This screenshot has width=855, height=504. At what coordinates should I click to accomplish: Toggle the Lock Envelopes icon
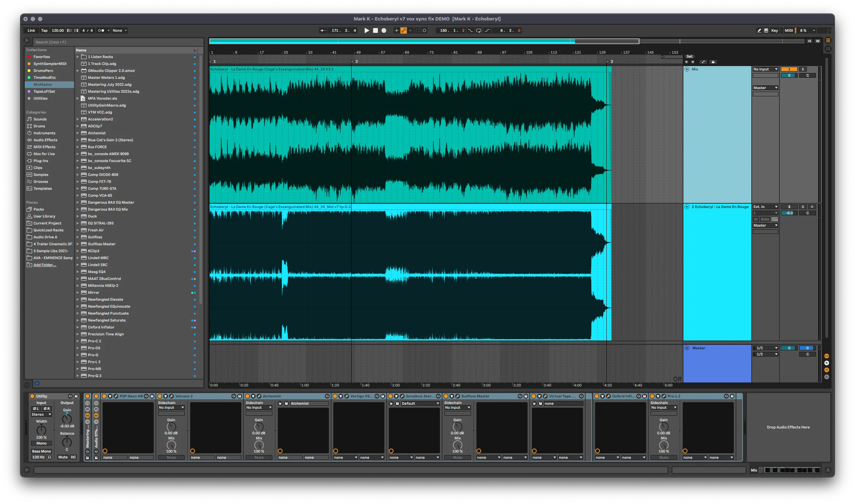713,62
